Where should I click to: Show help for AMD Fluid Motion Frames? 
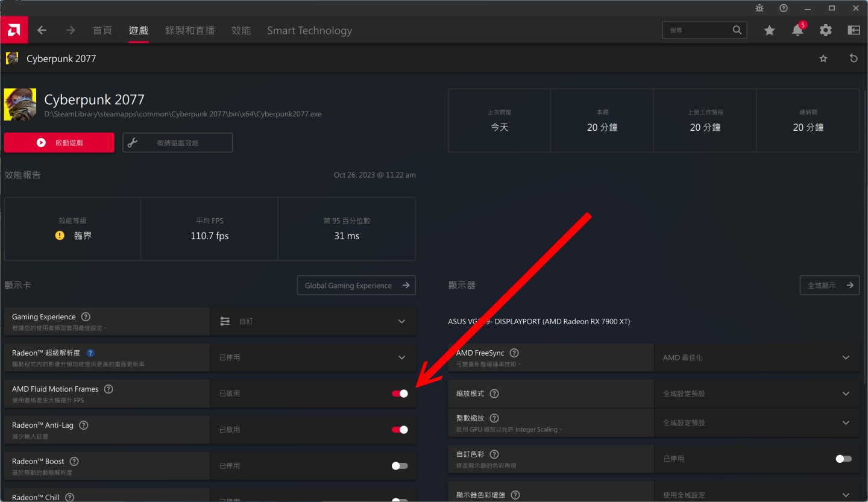(x=108, y=389)
